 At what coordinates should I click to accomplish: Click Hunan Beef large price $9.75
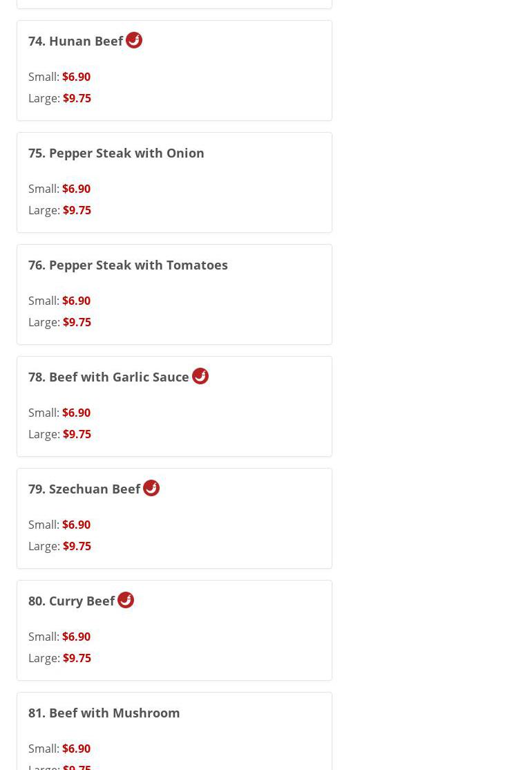point(77,98)
